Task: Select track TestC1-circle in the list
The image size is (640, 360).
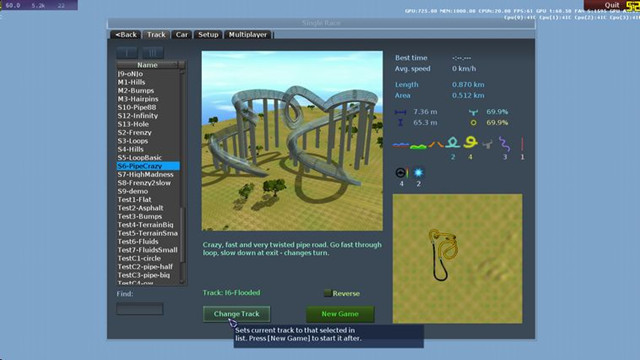Action: point(148,258)
